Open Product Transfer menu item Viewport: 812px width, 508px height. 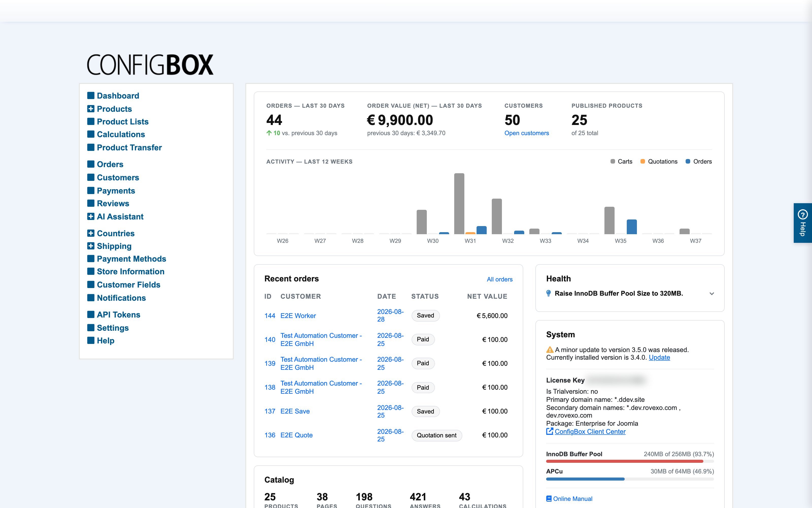click(129, 148)
